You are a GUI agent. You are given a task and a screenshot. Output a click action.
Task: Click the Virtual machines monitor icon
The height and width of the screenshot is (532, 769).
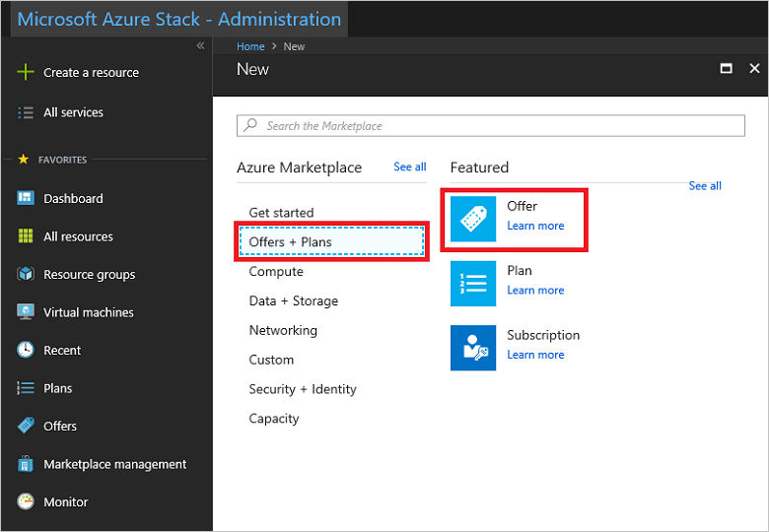pos(26,312)
